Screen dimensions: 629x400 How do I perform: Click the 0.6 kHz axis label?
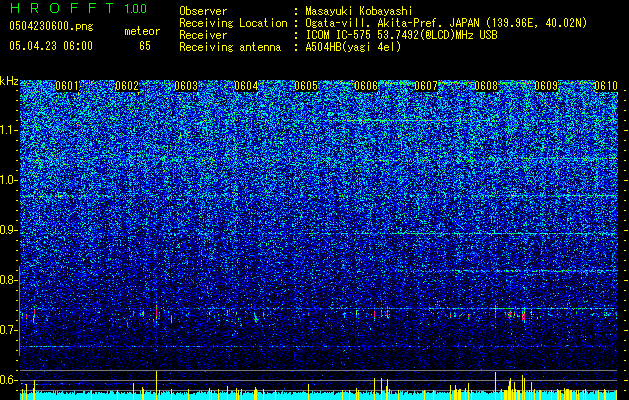(9, 380)
